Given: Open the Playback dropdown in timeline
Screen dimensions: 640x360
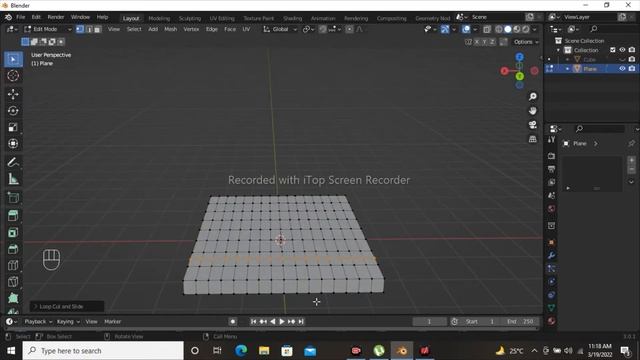Looking at the screenshot, I should (x=38, y=322).
